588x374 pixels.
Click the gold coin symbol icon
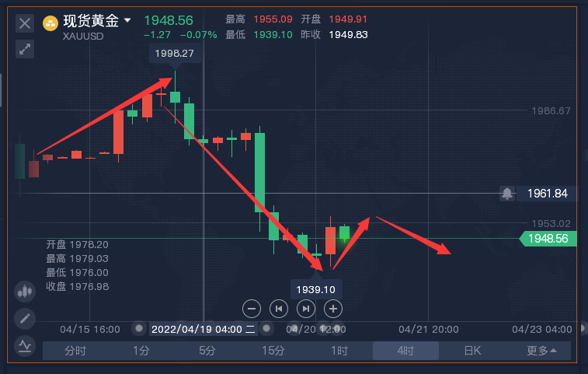50,23
